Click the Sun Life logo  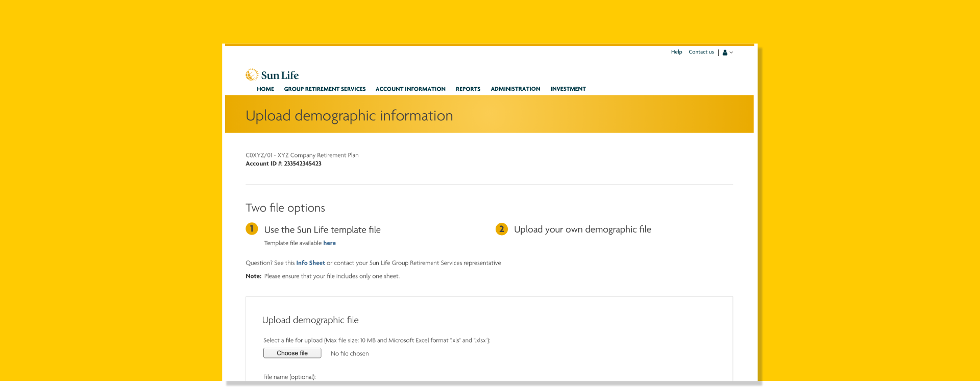(272, 75)
